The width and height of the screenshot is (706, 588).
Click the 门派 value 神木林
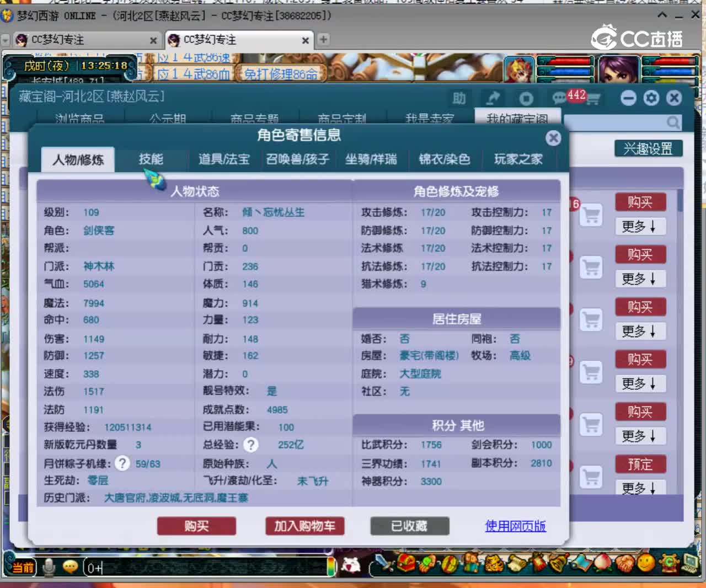pyautogui.click(x=99, y=266)
